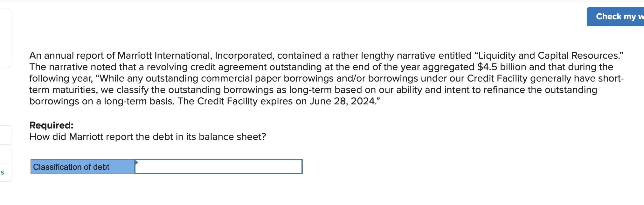The image size is (644, 205).
Task: Click the blue dropdown triangle in the answer cell
Action: tap(136, 162)
